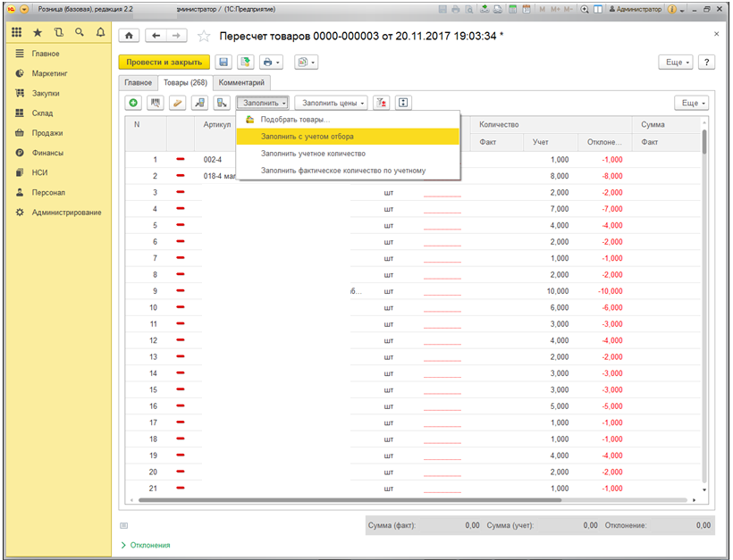Open the notifications bell
This screenshot has height=560, width=733.
click(x=100, y=32)
